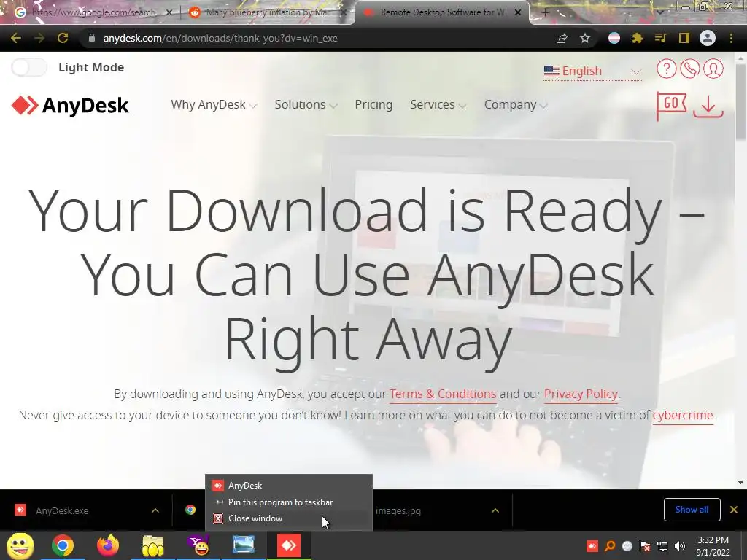Expand the English language dropdown
This screenshot has width=747, height=560.
click(x=592, y=71)
